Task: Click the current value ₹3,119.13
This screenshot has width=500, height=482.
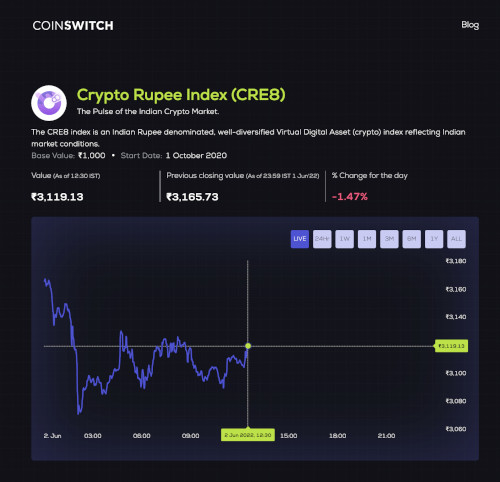Action: (x=57, y=197)
